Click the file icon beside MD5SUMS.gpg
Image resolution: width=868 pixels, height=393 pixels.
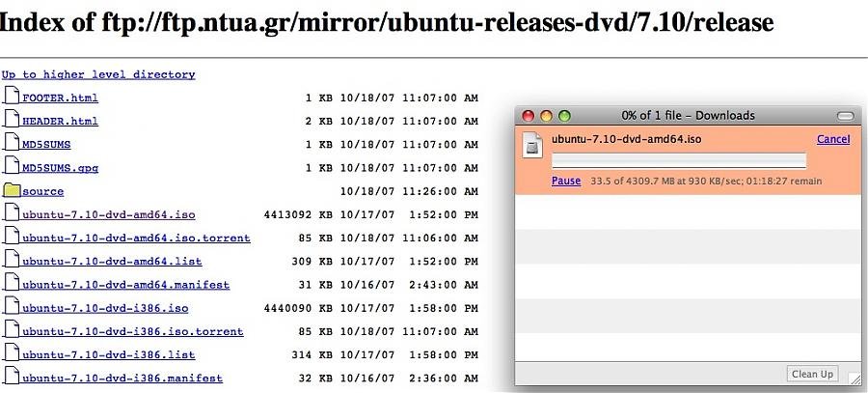12,167
